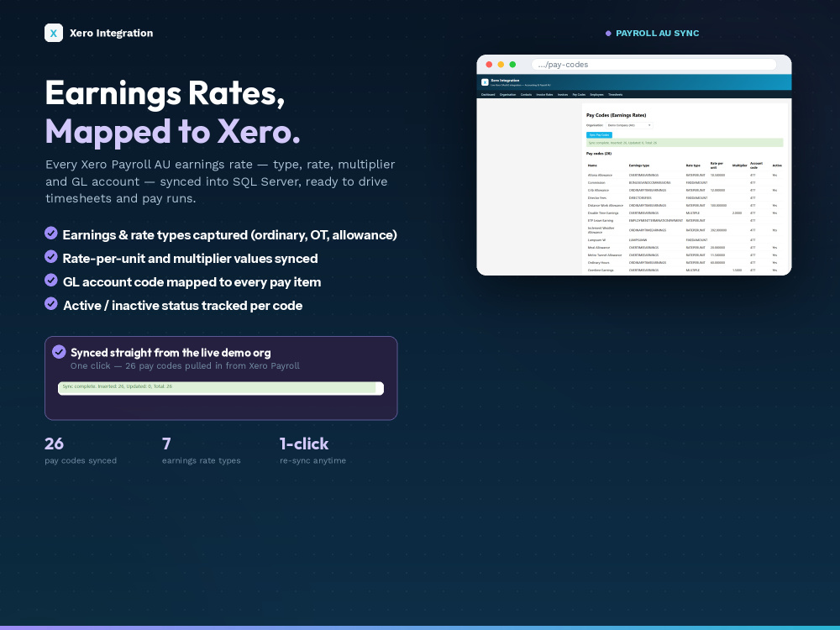Click checkmark beside Earnings & rate types captured
The height and width of the screenshot is (630, 840).
51,233
